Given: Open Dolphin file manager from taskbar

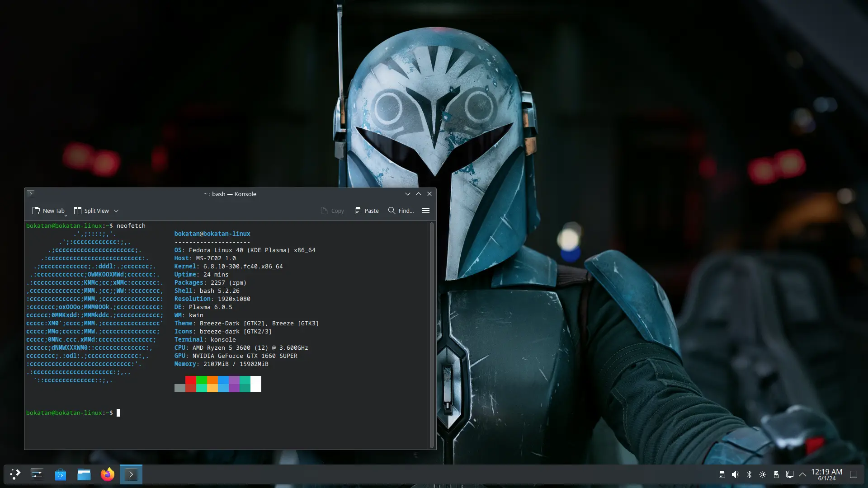Looking at the screenshot, I should click(84, 474).
